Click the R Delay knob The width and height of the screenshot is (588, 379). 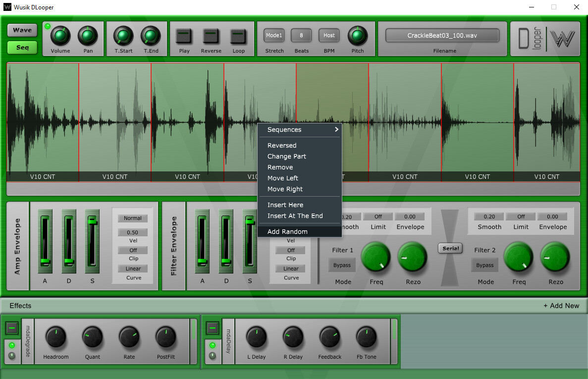(293, 337)
